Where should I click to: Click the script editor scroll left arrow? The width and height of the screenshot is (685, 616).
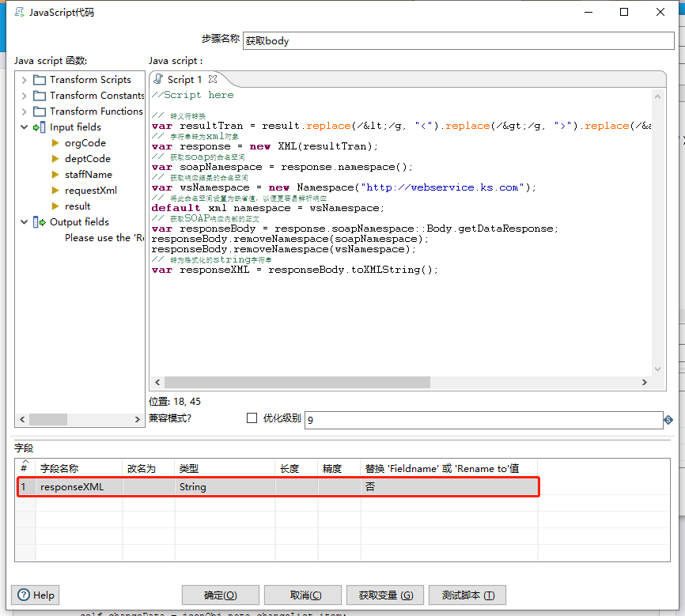click(157, 382)
